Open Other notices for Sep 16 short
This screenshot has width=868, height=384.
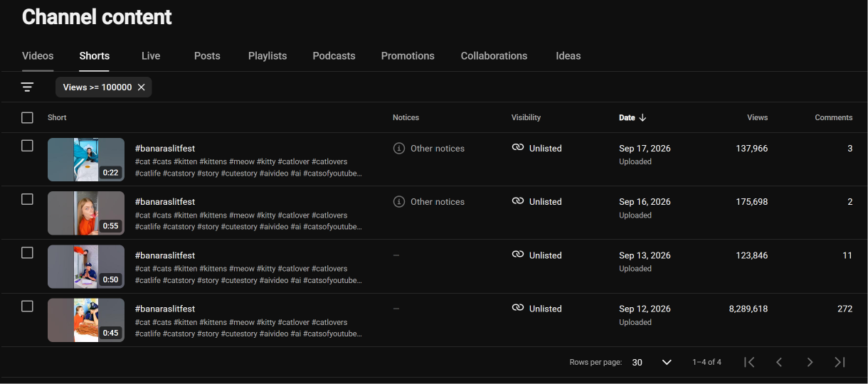click(438, 202)
